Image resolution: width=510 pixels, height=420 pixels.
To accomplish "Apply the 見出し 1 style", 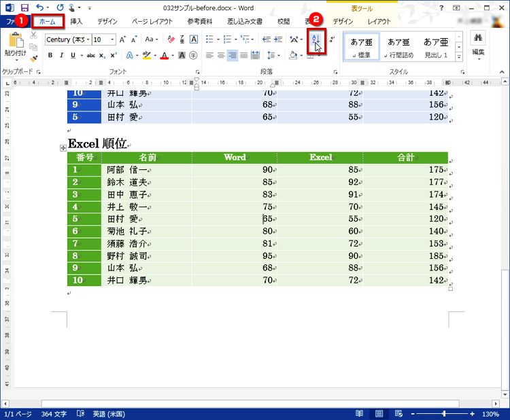I will click(436, 47).
